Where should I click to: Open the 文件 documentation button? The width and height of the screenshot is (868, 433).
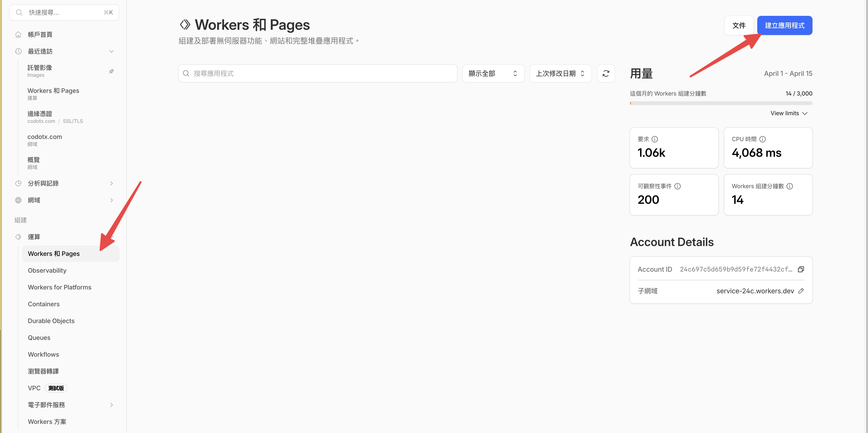point(739,25)
